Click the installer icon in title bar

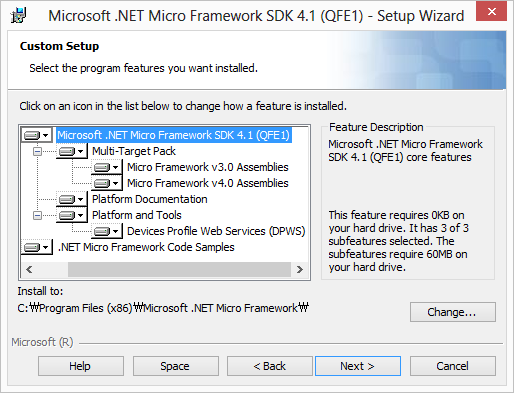click(18, 15)
